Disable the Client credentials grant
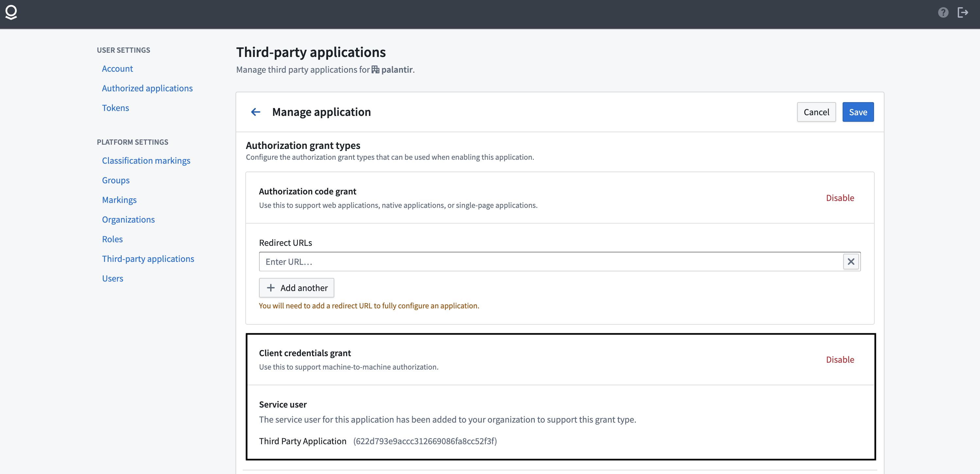980x474 pixels. 840,360
